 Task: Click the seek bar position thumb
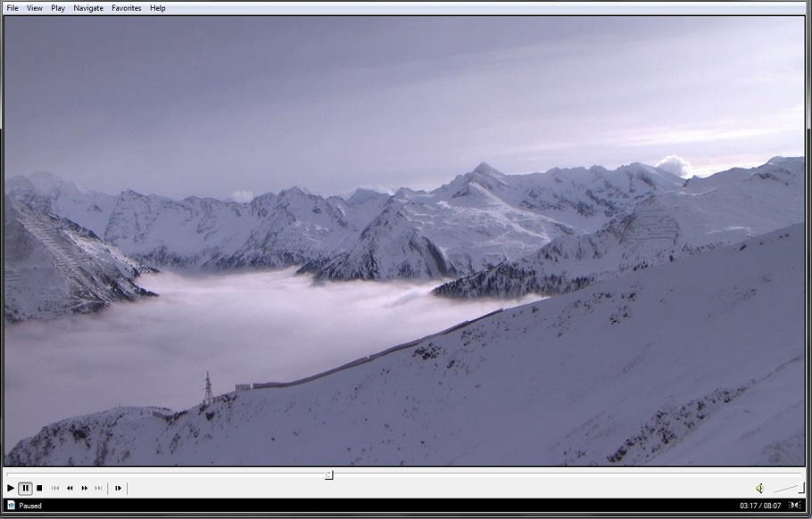tap(329, 474)
